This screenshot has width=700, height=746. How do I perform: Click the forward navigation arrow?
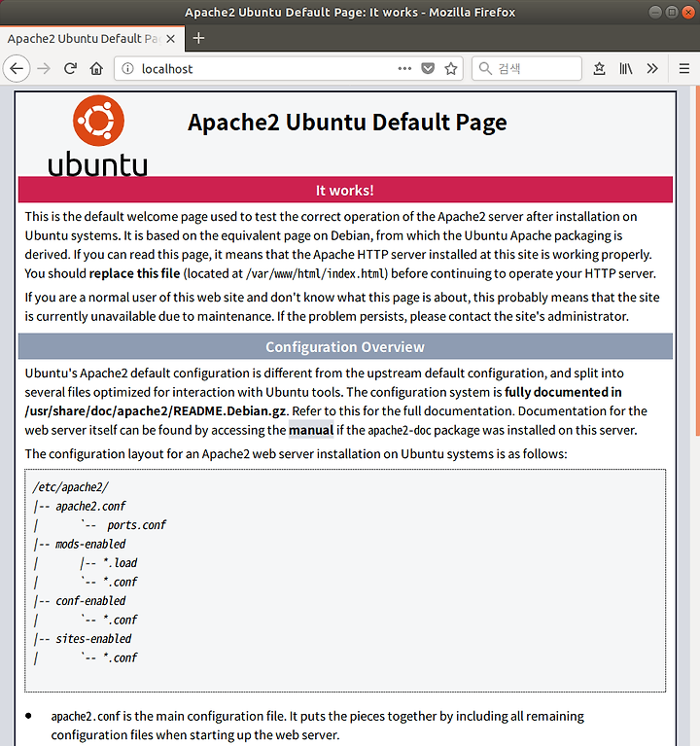(44, 68)
